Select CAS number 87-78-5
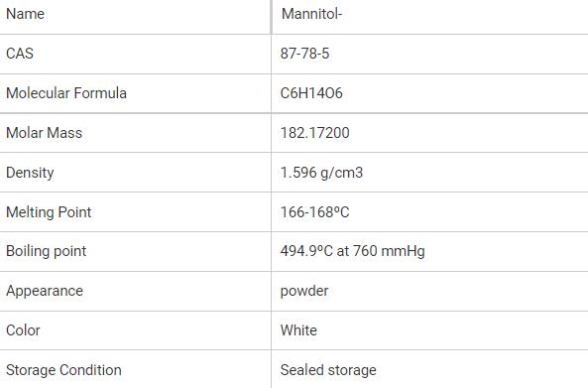 (x=304, y=54)
